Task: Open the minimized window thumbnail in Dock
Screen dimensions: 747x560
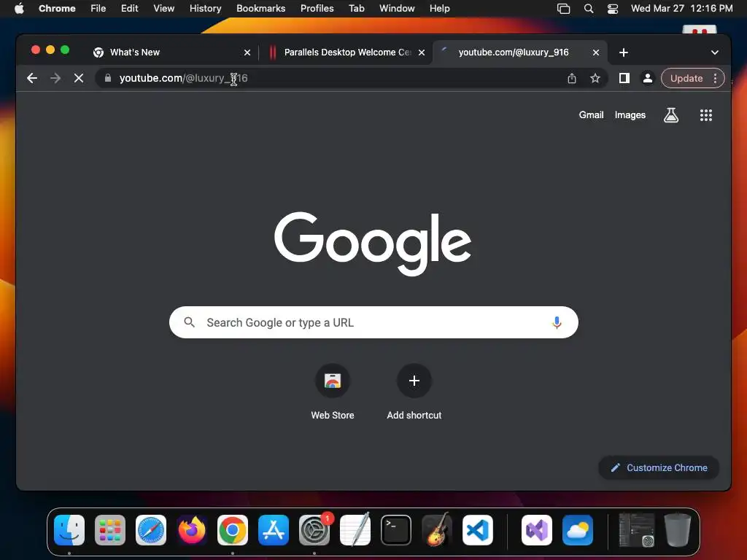Action: click(636, 530)
